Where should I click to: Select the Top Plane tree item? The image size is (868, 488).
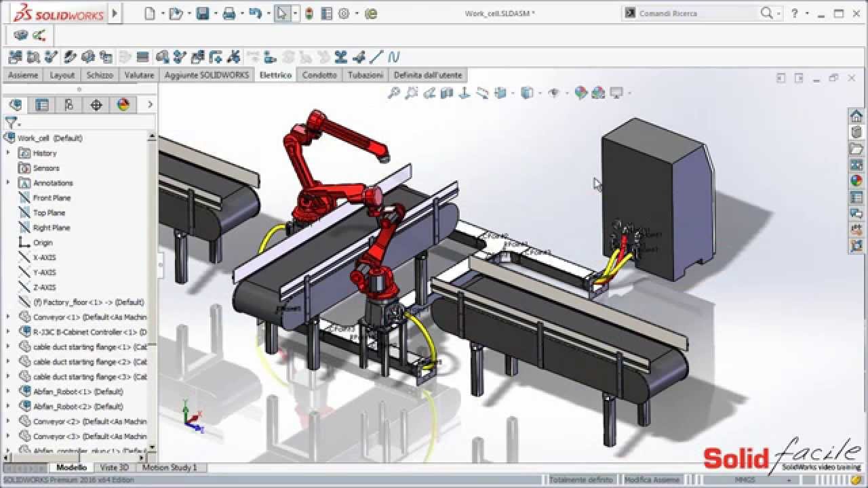[49, 213]
